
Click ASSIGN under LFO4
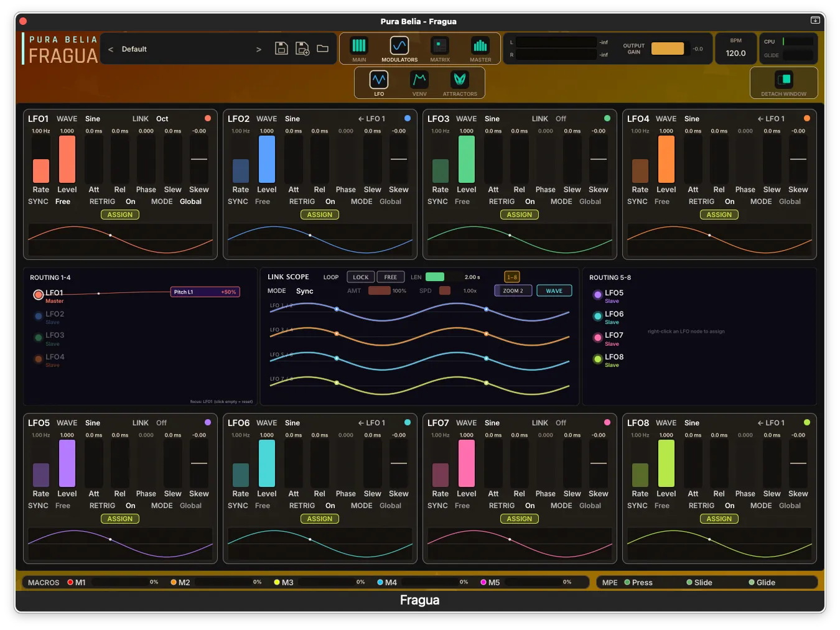(719, 215)
